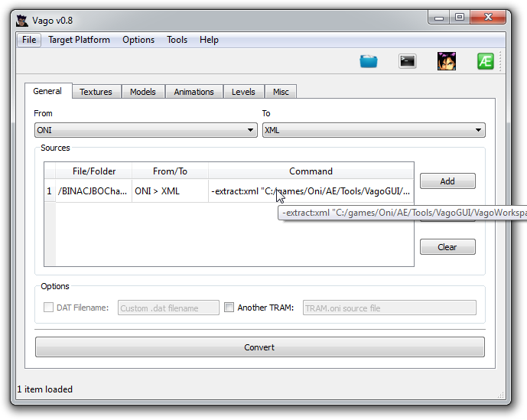The height and width of the screenshot is (420, 527).
Task: Click the "1 item loaded" status text
Action: click(x=45, y=389)
